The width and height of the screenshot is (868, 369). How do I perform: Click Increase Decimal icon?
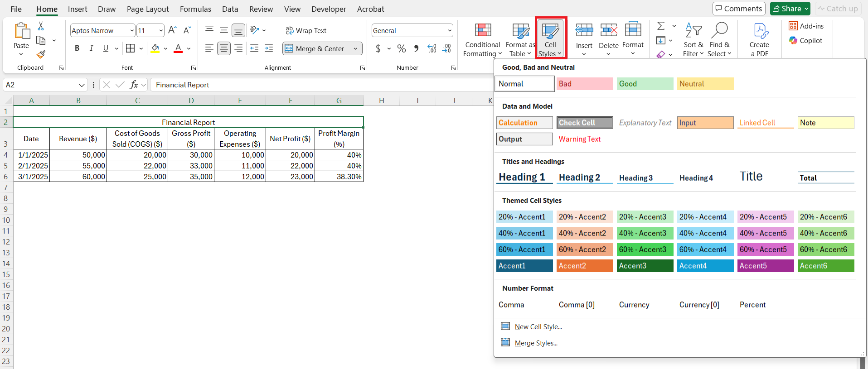tap(432, 48)
